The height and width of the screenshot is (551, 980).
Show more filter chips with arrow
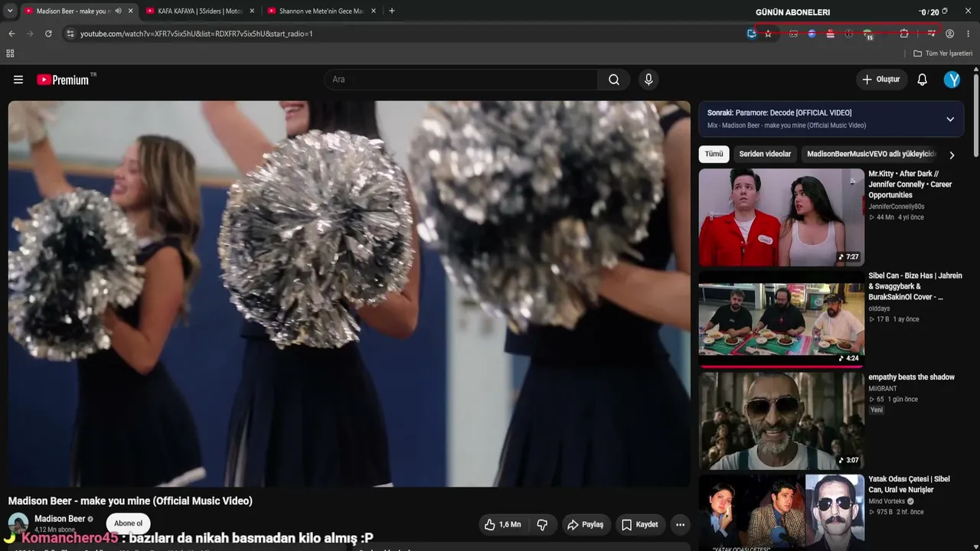click(x=952, y=155)
